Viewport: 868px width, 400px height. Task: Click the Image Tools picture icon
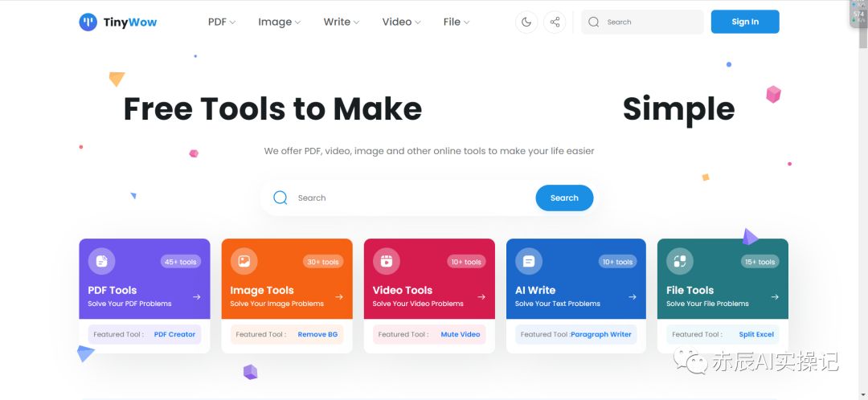244,261
